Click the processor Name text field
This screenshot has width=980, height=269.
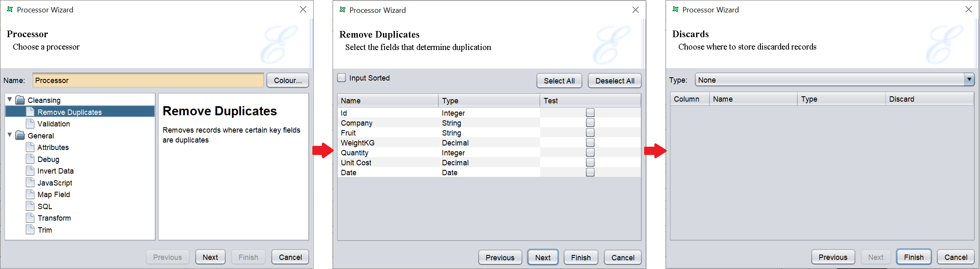148,80
